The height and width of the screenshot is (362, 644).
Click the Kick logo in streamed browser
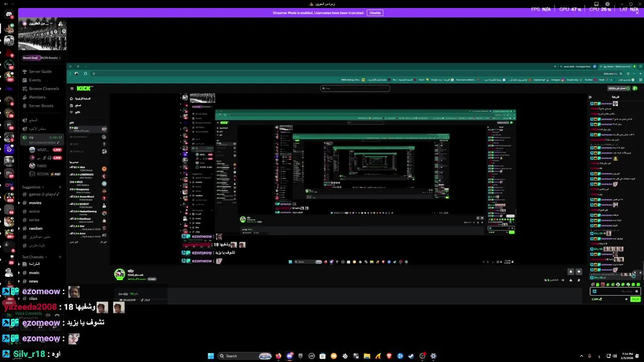coord(84,88)
